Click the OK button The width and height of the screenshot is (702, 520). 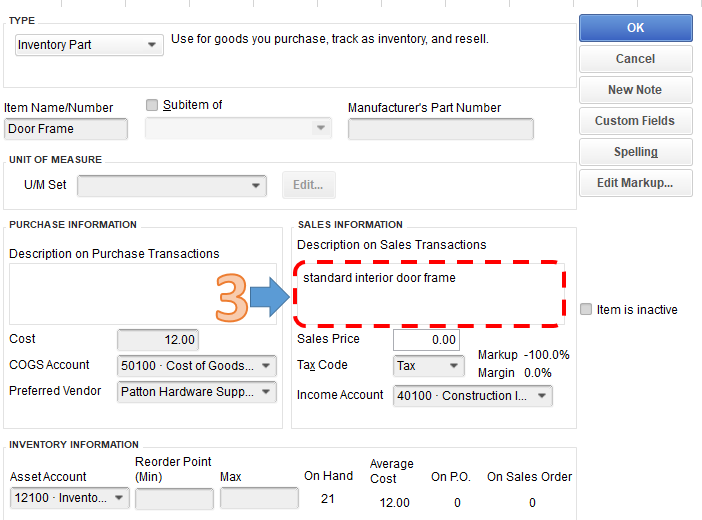[636, 28]
